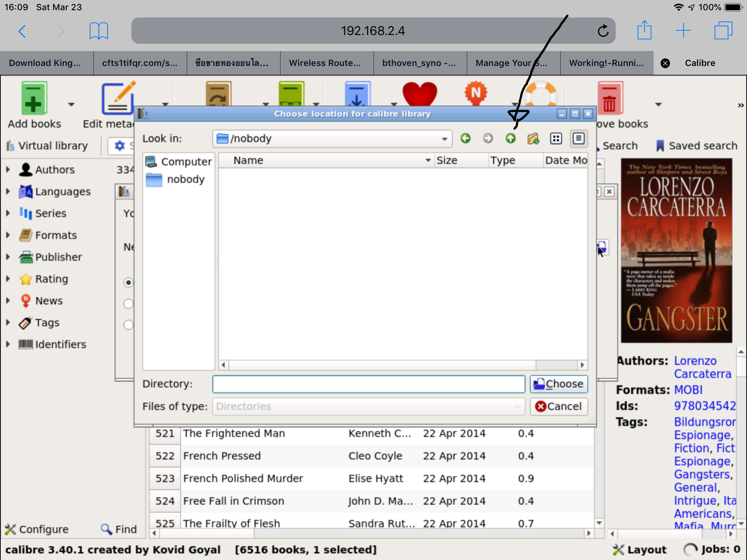Reload the page in Safari
Screen dimensions: 747x560
tap(603, 31)
